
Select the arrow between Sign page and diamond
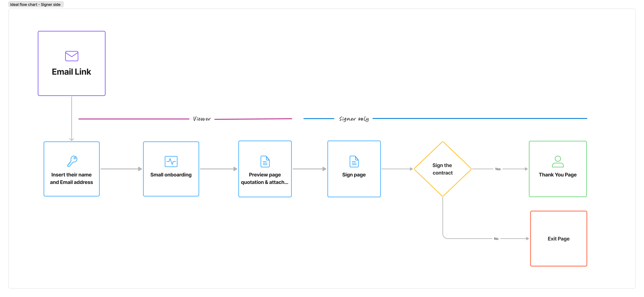tap(397, 169)
